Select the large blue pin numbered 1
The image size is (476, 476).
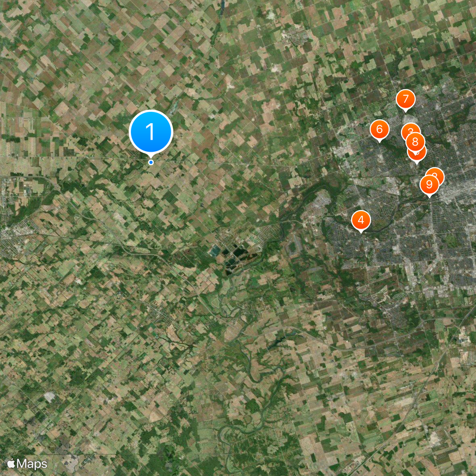(151, 131)
